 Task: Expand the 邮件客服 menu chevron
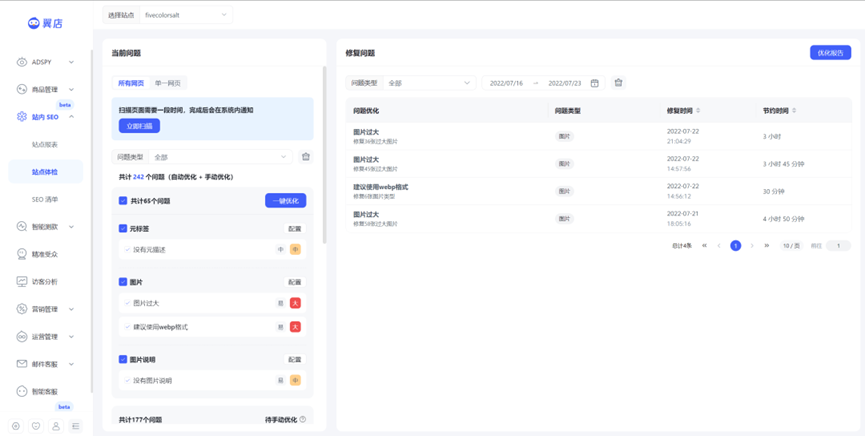71,364
